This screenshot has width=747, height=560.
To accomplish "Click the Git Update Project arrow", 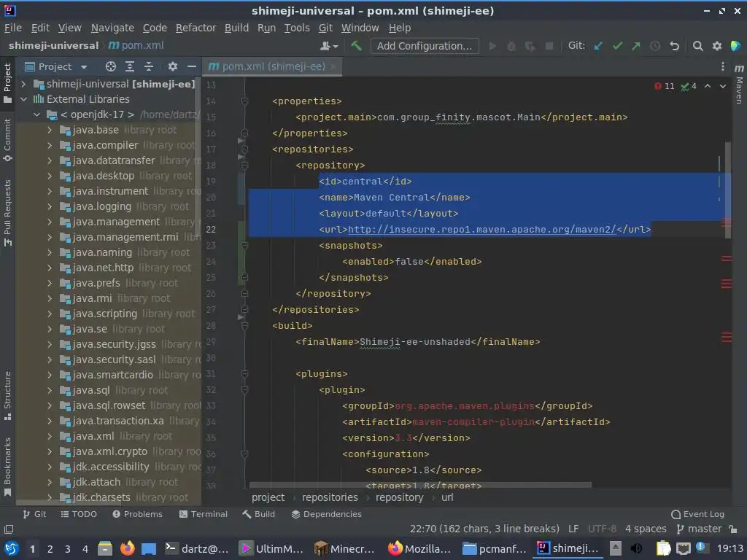I will pos(598,46).
